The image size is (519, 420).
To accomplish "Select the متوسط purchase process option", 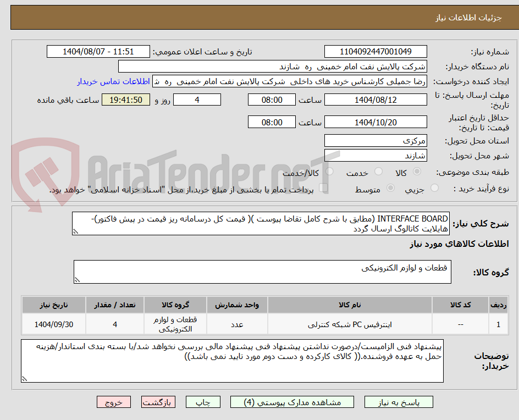I will click(x=390, y=187).
